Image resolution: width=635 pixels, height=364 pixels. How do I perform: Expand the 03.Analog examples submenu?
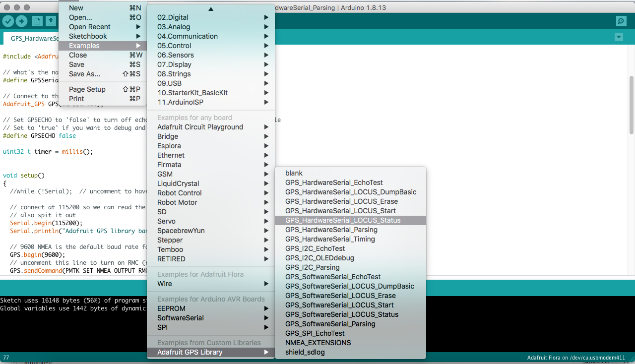pyautogui.click(x=211, y=27)
